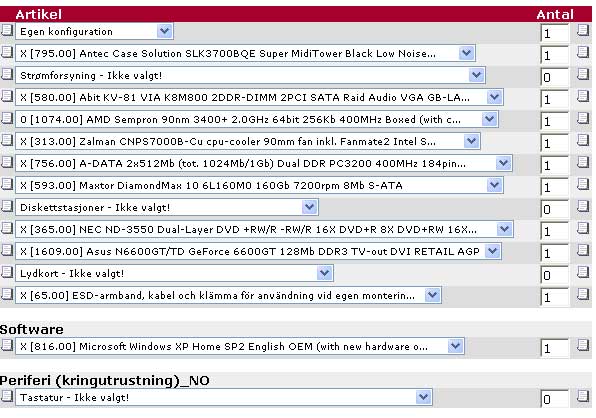Click the left note icon of the Tastatur row
This screenshot has height=418, width=596.
click(x=7, y=396)
